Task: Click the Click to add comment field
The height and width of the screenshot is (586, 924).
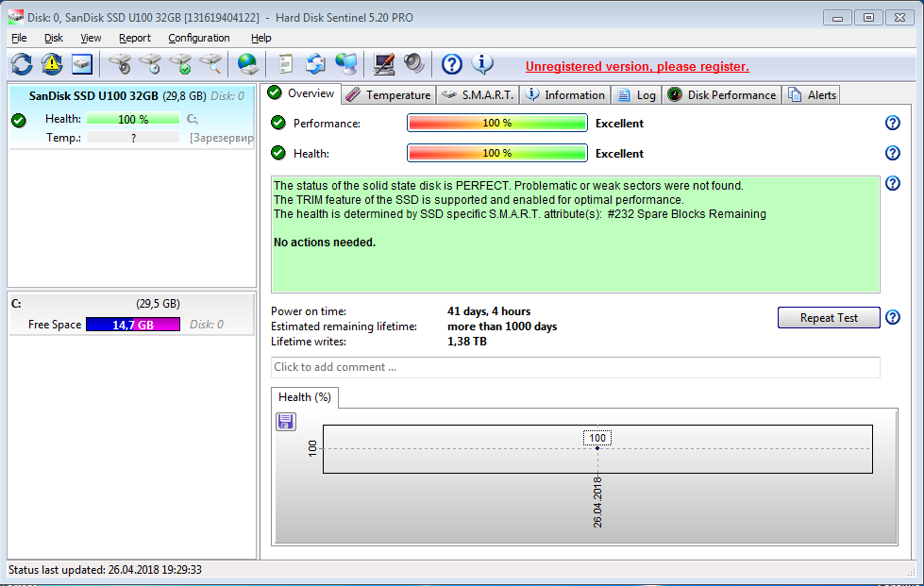Action: 575,367
